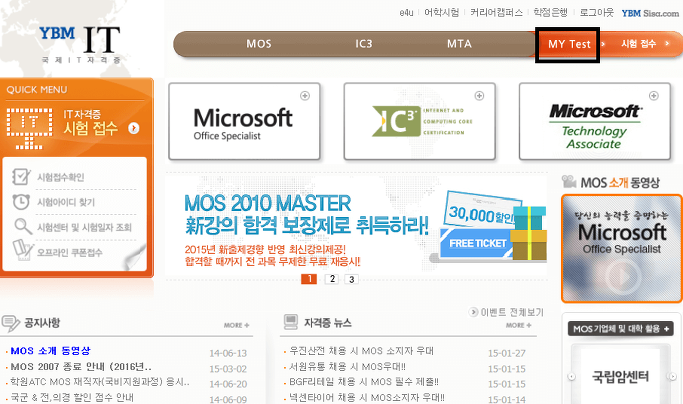Click left arrow of the 국립암센터 carousel
683x404 pixels.
click(571, 376)
